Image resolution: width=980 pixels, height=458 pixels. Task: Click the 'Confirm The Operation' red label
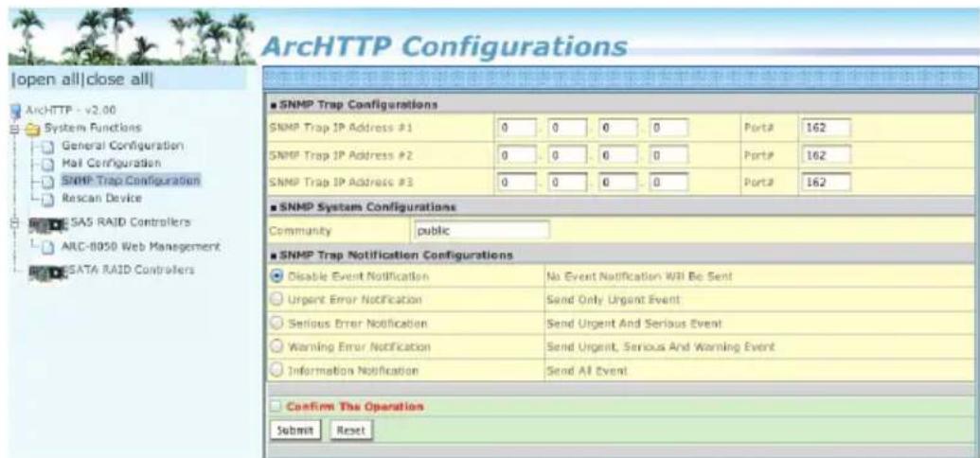[355, 407]
